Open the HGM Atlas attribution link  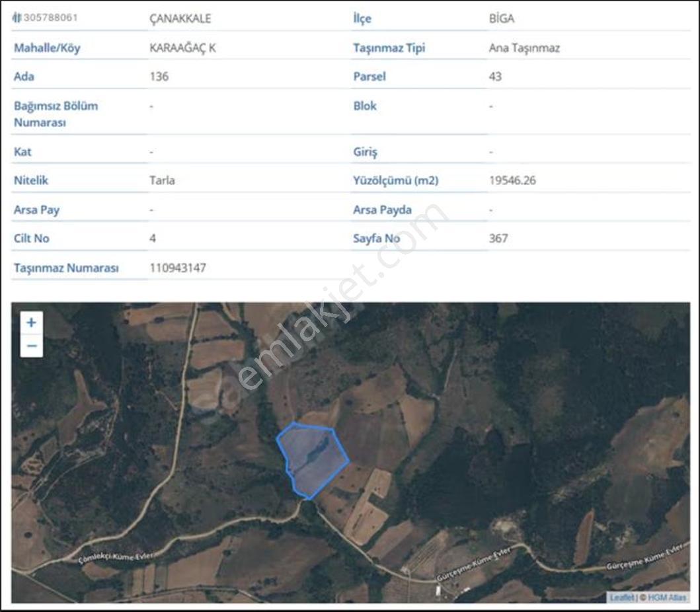point(667,597)
